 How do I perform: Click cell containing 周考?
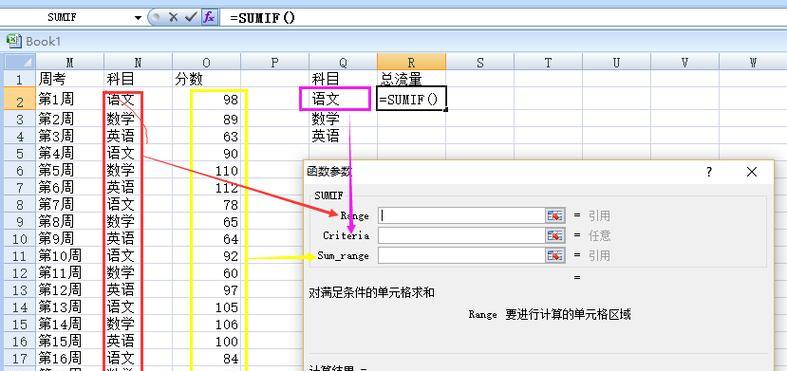70,79
